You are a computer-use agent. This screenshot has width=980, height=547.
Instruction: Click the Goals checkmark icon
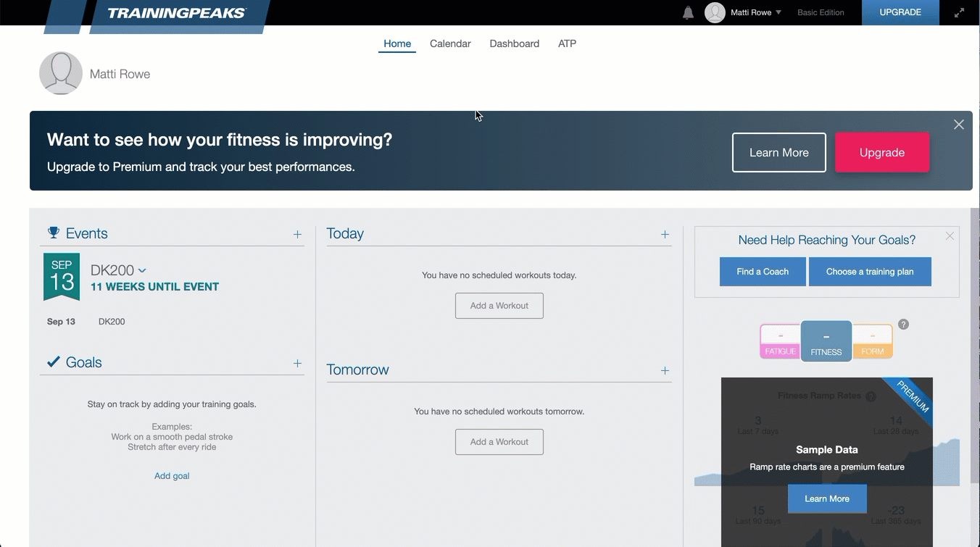(54, 362)
